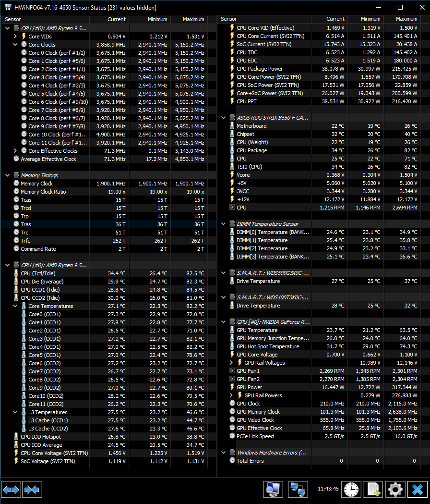Expand the GPU Rail Voltages node
Viewport: 430px width, 504px height.
[232, 363]
